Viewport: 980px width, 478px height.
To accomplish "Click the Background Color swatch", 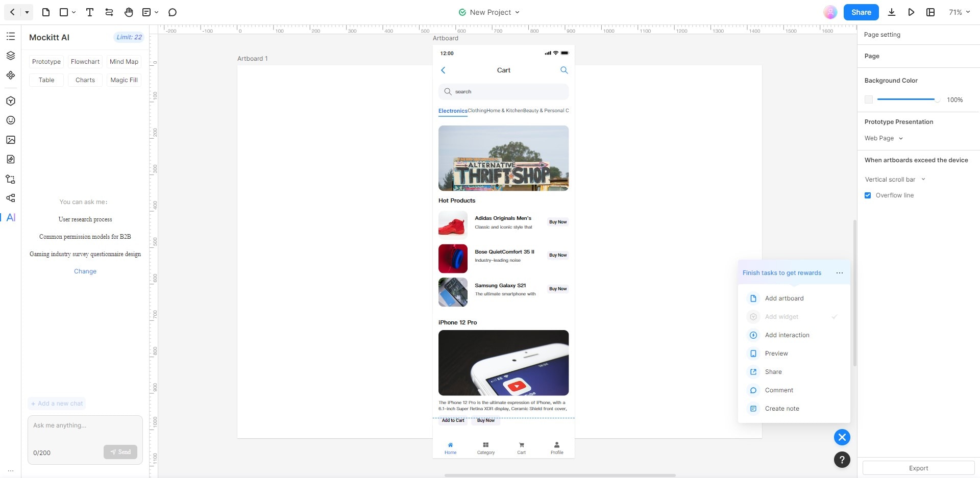I will pyautogui.click(x=869, y=99).
